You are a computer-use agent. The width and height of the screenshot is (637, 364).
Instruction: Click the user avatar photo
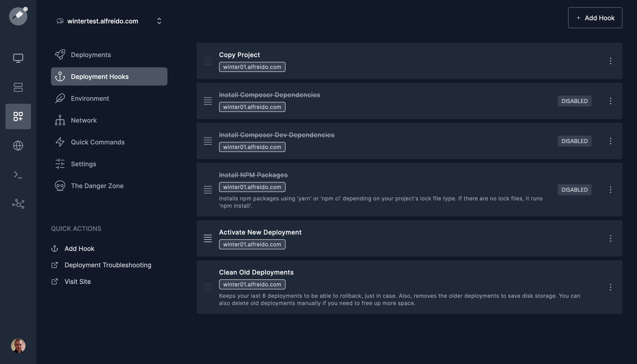pyautogui.click(x=18, y=346)
